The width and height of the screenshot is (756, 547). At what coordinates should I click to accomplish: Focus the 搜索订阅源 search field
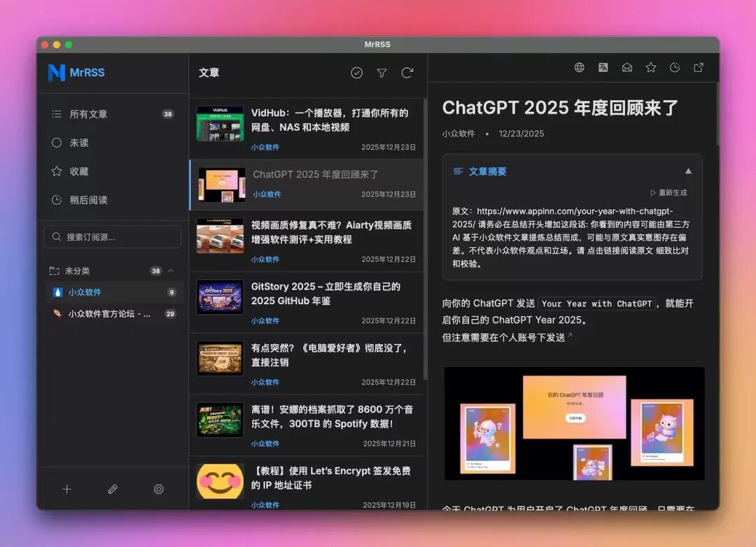tap(113, 237)
